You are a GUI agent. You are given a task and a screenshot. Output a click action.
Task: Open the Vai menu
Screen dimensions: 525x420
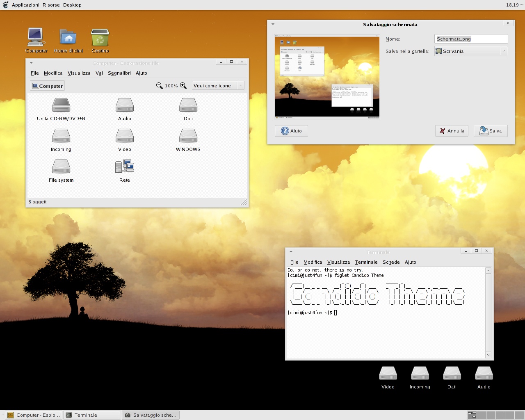(99, 73)
